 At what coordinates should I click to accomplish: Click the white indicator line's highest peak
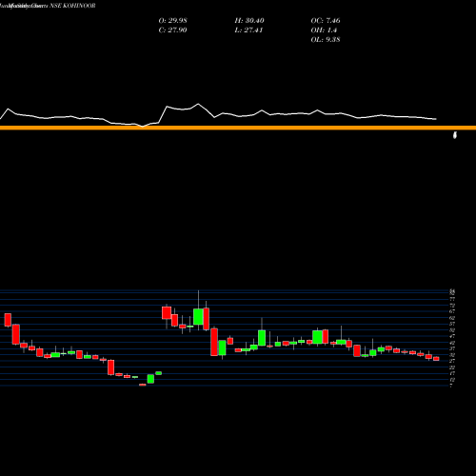pyautogui.click(x=198, y=104)
